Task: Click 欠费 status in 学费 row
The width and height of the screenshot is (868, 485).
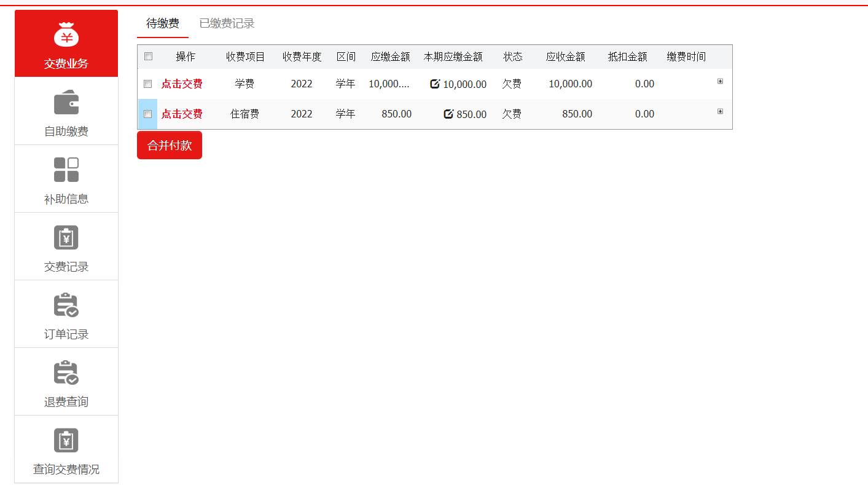Action: [x=512, y=84]
